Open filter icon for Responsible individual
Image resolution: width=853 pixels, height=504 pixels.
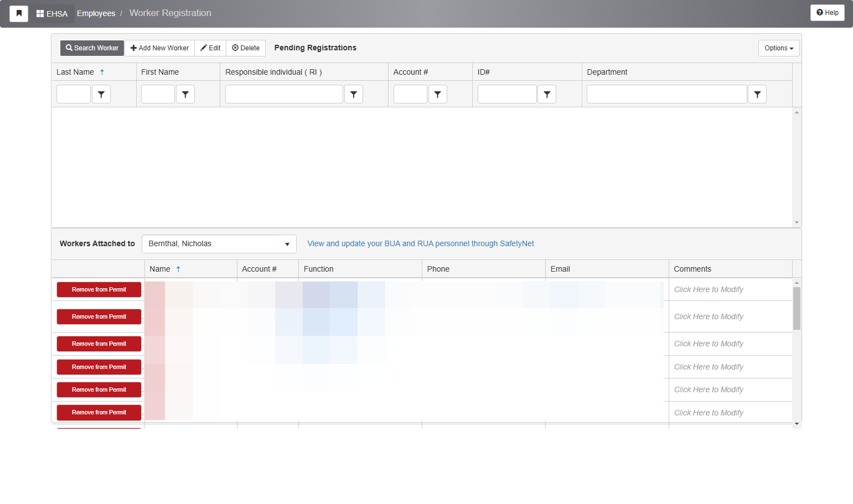pos(354,94)
